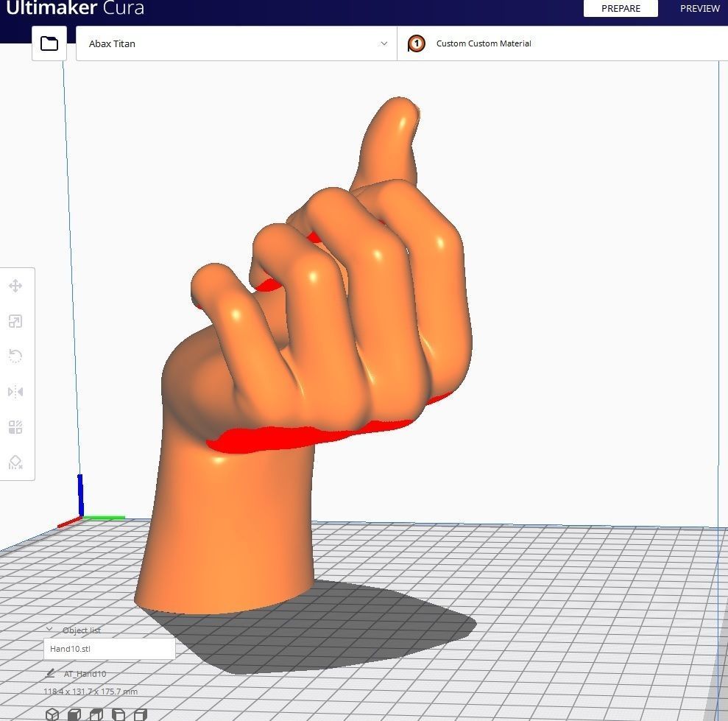This screenshot has width=728, height=721.
Task: Switch to the PREPARE stage
Action: coord(621,8)
